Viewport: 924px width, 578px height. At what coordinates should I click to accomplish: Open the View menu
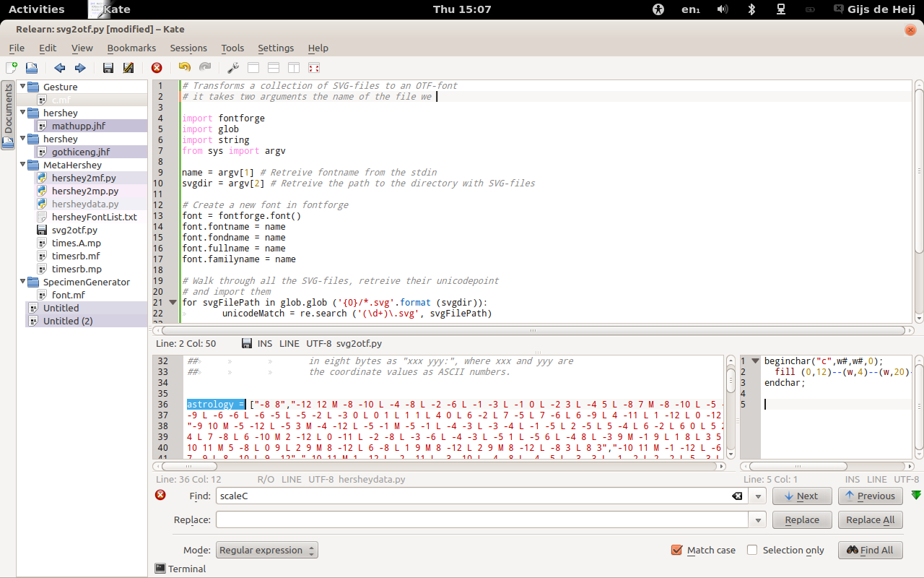(x=82, y=48)
